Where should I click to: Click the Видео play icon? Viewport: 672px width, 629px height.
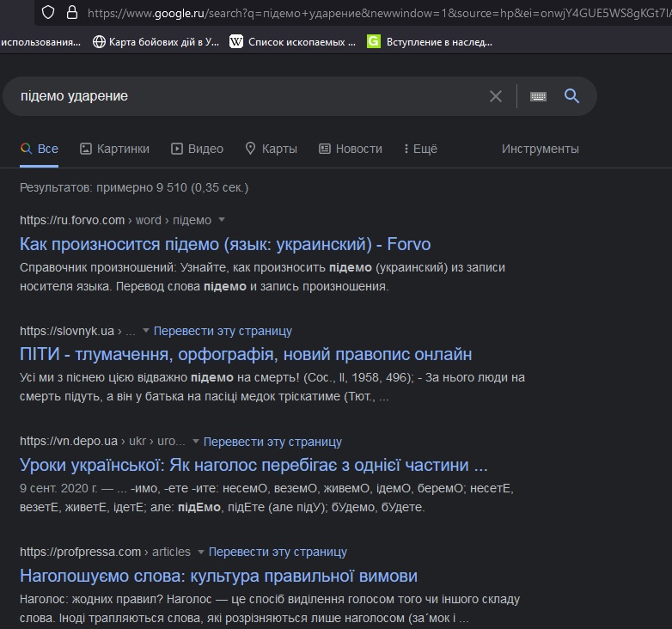pos(176,149)
